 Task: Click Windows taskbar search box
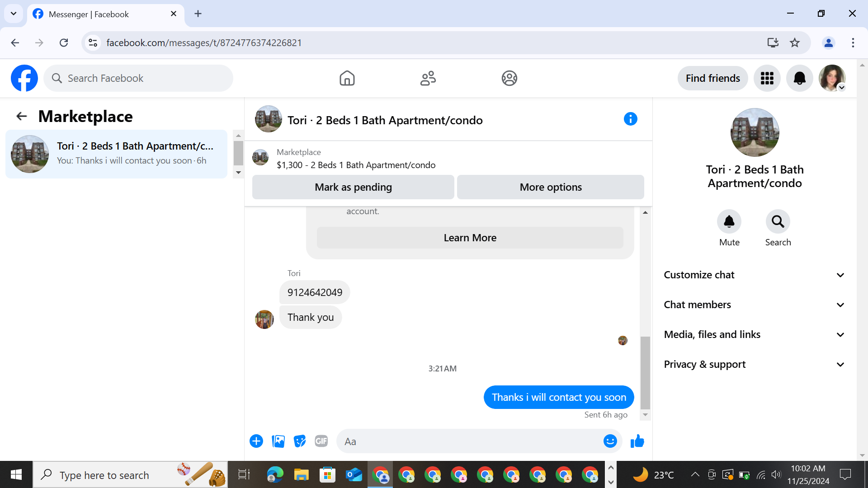130,474
